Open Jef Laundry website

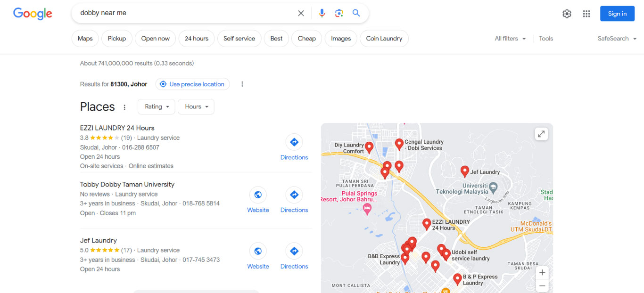[258, 256]
